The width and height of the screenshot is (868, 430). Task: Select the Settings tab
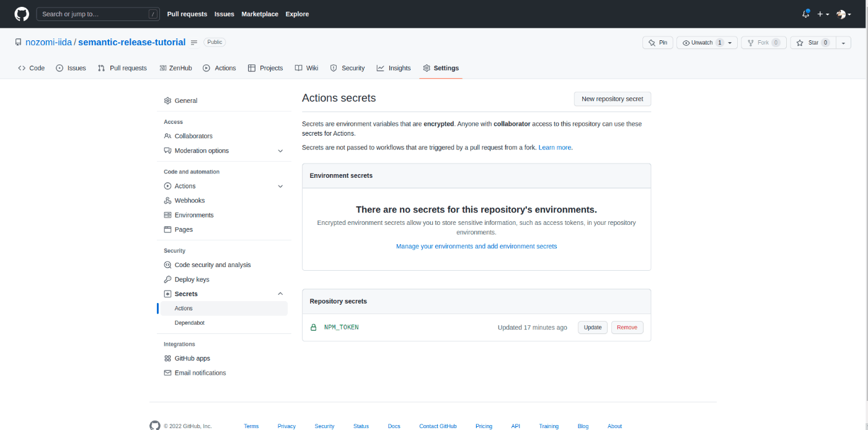(x=441, y=68)
